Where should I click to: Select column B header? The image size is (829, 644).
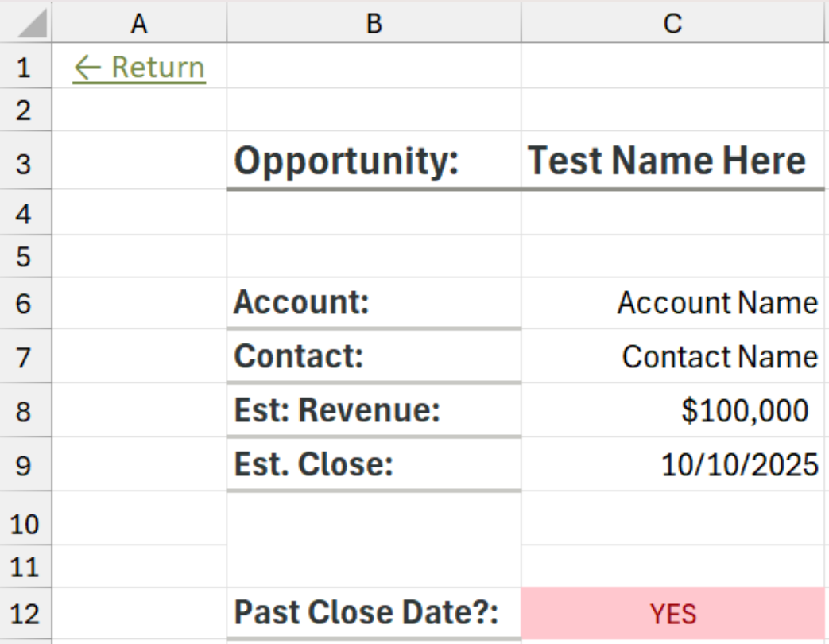click(374, 25)
